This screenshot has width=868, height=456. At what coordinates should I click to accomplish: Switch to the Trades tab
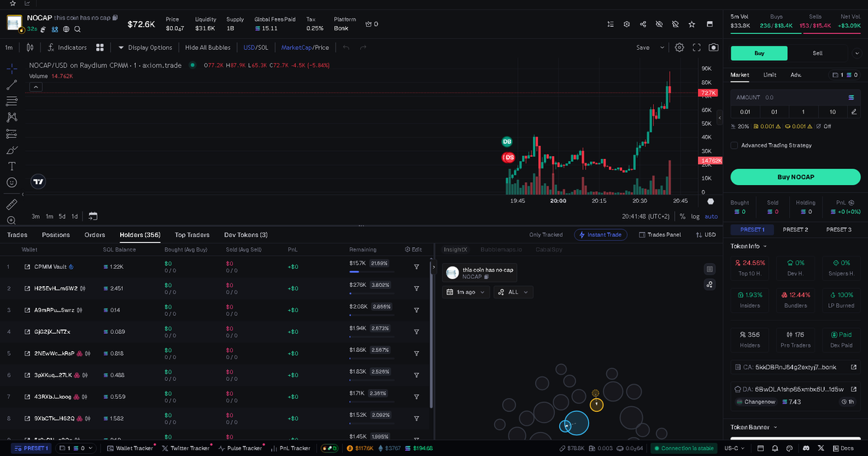point(17,235)
